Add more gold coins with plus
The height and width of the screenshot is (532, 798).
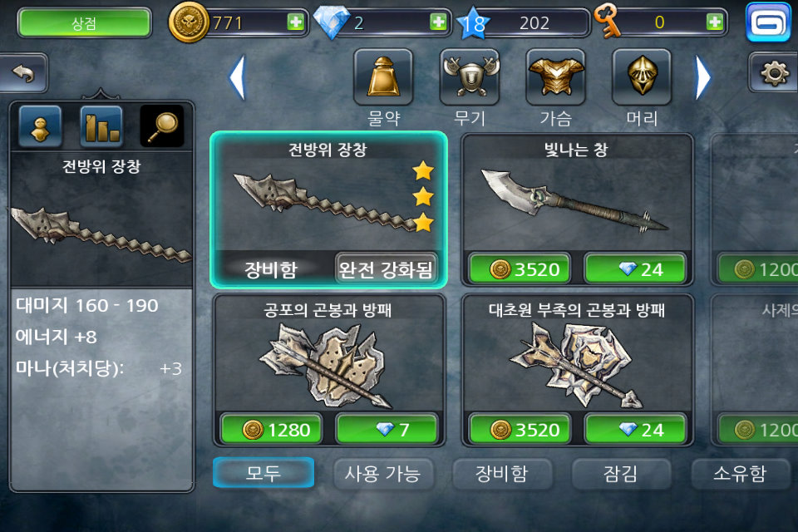tap(295, 22)
